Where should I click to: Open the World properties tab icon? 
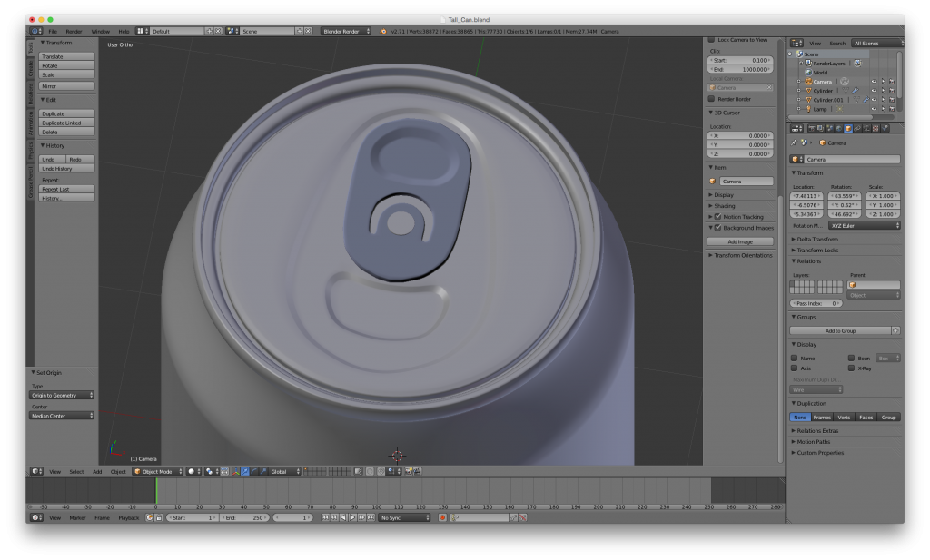[838, 128]
